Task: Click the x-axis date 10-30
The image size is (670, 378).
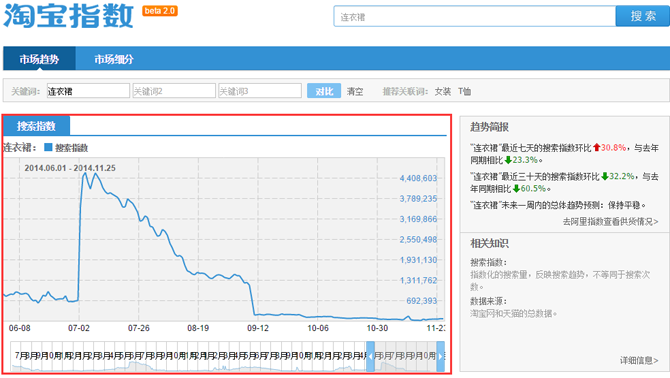Action: (x=377, y=328)
